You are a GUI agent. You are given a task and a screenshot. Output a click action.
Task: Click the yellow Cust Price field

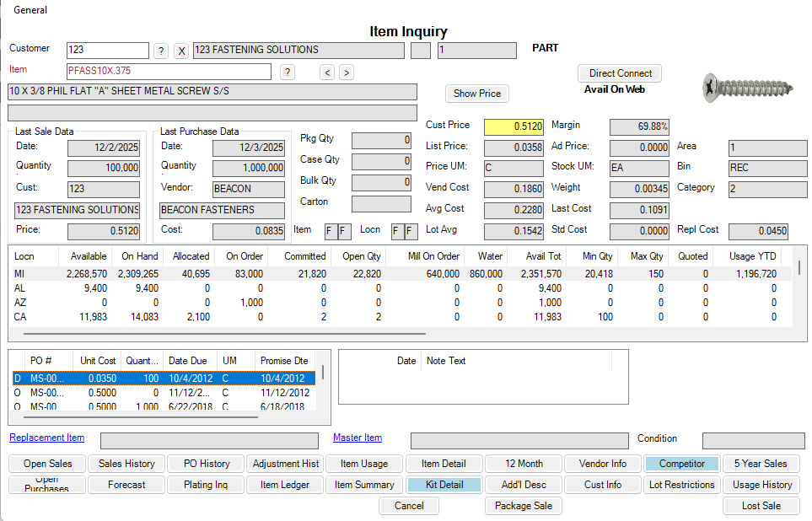(x=514, y=127)
